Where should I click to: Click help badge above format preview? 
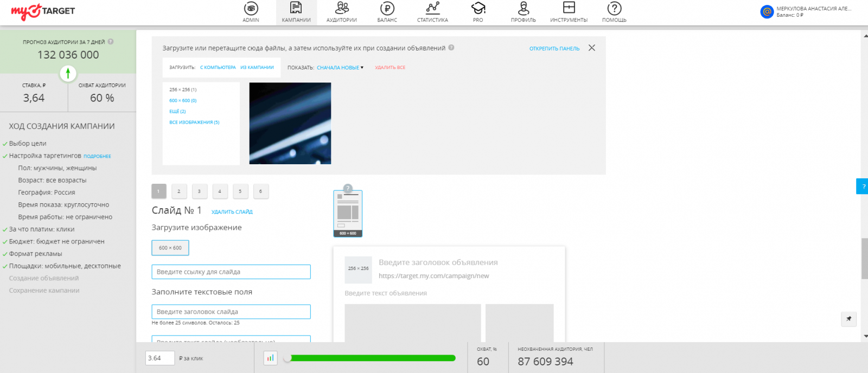[x=348, y=188]
